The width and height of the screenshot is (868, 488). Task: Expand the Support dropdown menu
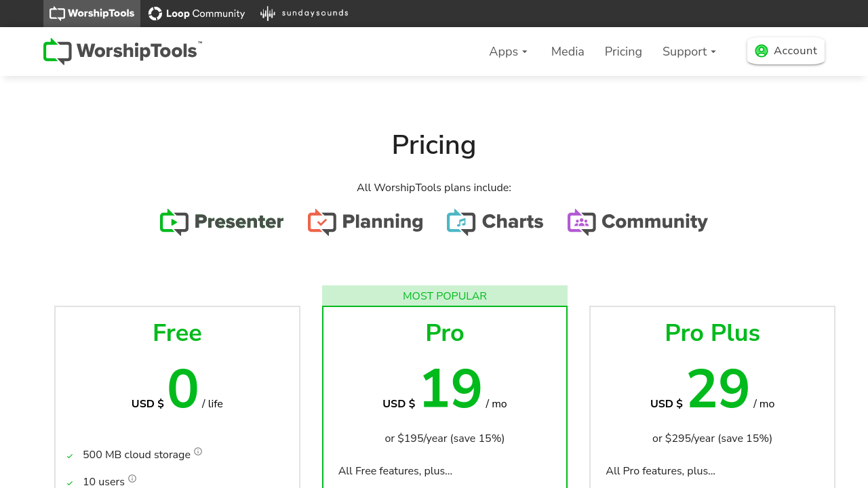click(689, 52)
